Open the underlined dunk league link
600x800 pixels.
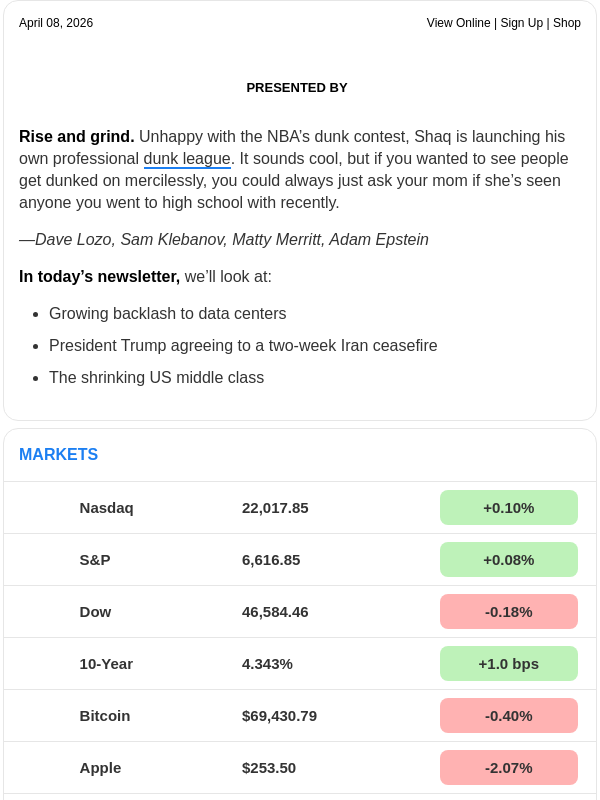(187, 159)
